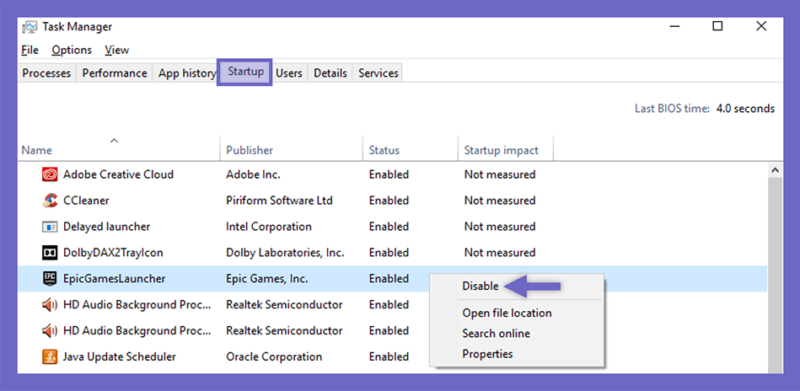Open the File menu
The width and height of the screenshot is (800, 391).
(30, 50)
